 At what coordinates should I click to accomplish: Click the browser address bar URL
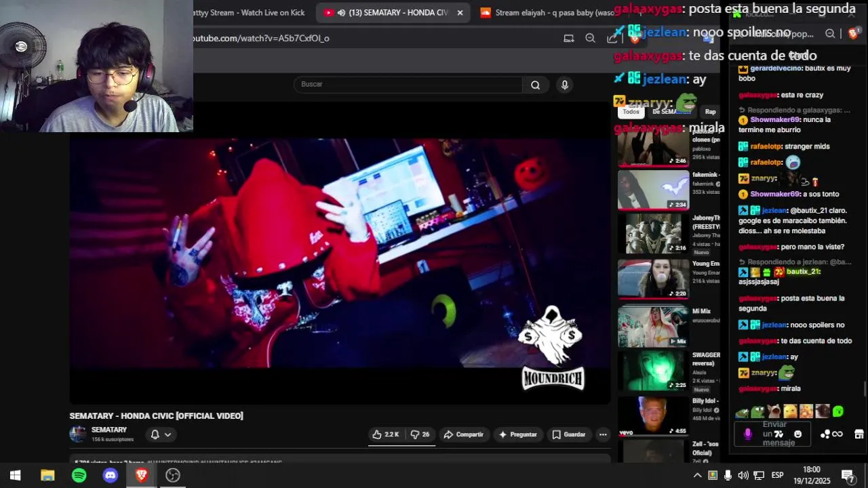[x=262, y=38]
